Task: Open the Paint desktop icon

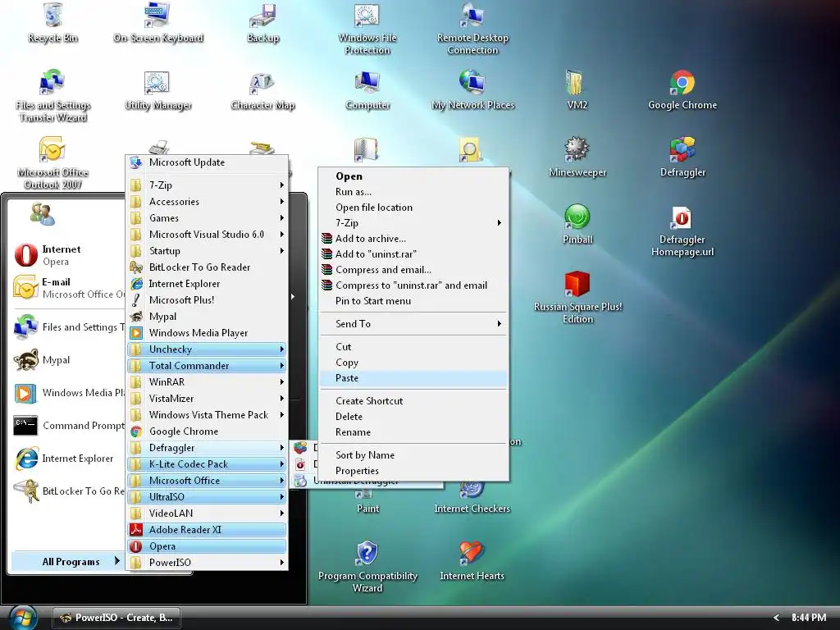Action: pyautogui.click(x=367, y=503)
